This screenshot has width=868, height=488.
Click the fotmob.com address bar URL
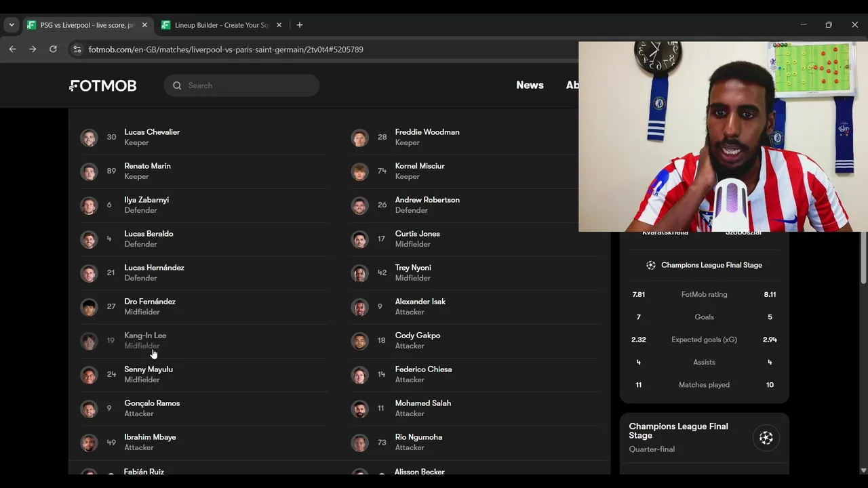point(226,49)
